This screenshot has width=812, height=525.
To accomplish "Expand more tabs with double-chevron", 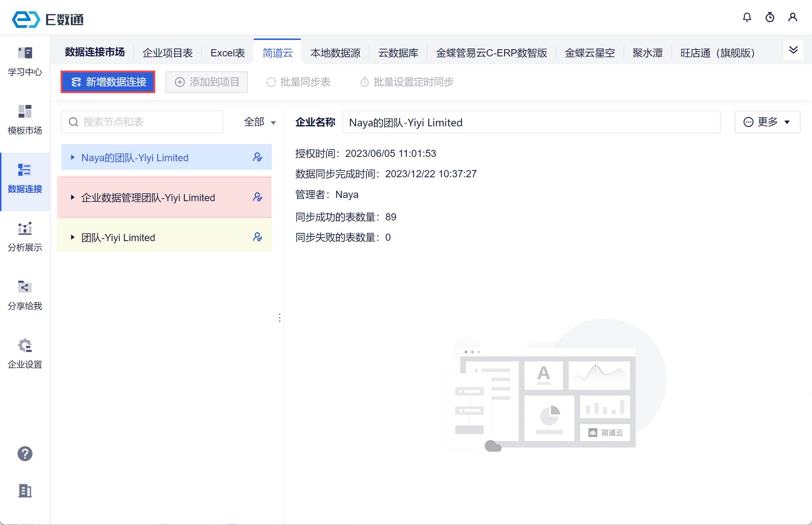I will pos(793,50).
